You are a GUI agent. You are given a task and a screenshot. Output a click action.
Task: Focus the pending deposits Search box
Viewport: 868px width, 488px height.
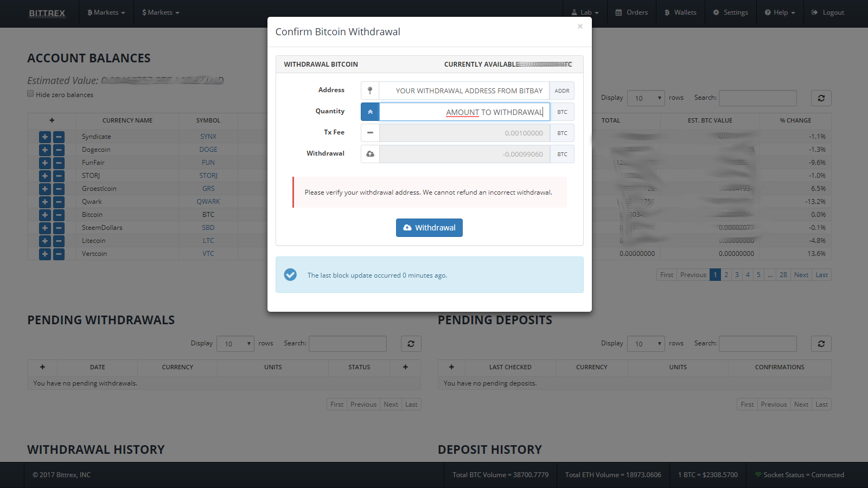tap(758, 344)
